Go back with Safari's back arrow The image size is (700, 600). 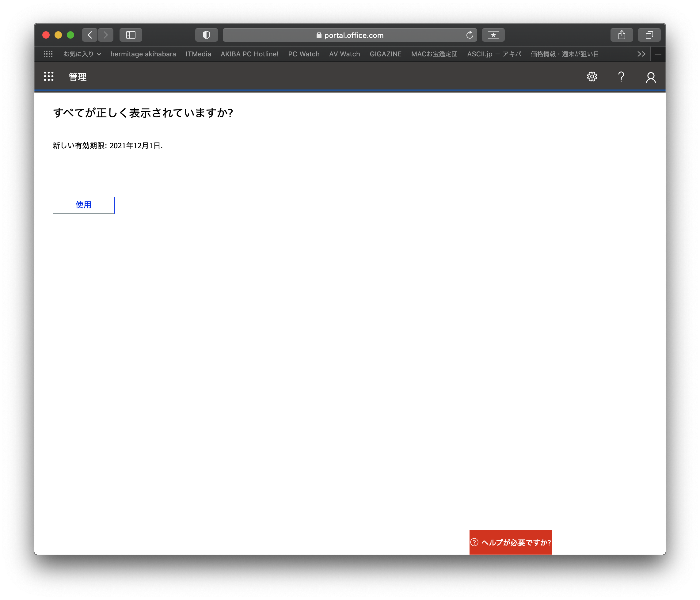90,35
